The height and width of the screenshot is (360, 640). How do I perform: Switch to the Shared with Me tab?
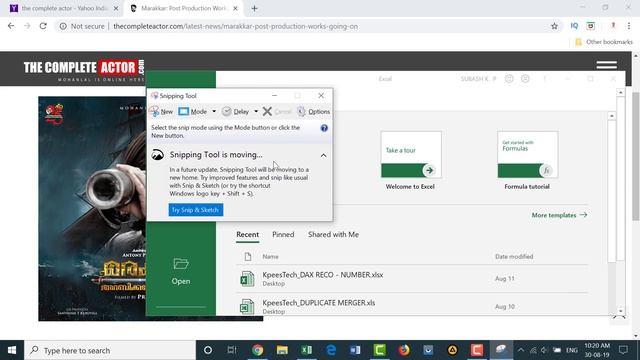(x=333, y=235)
